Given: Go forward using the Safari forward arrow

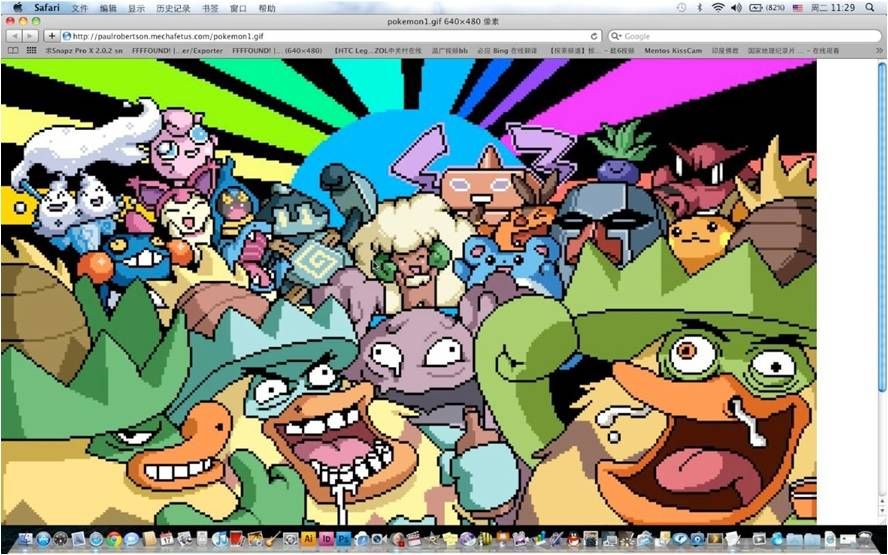Looking at the screenshot, I should tap(29, 36).
